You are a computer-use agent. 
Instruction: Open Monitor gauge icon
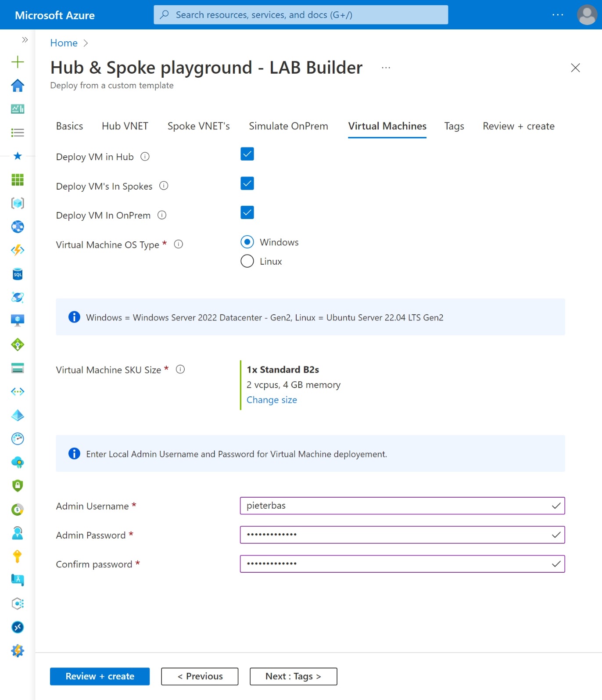coord(18,438)
